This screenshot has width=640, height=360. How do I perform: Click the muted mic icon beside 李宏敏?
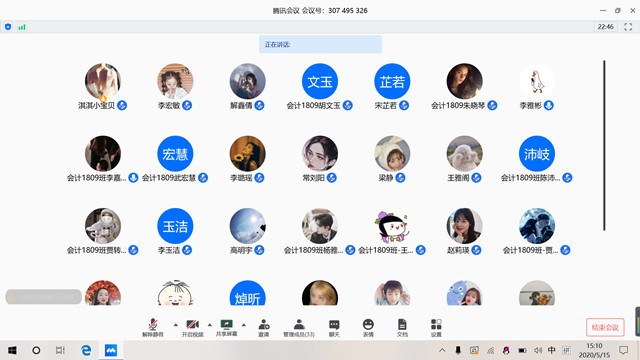coord(187,105)
